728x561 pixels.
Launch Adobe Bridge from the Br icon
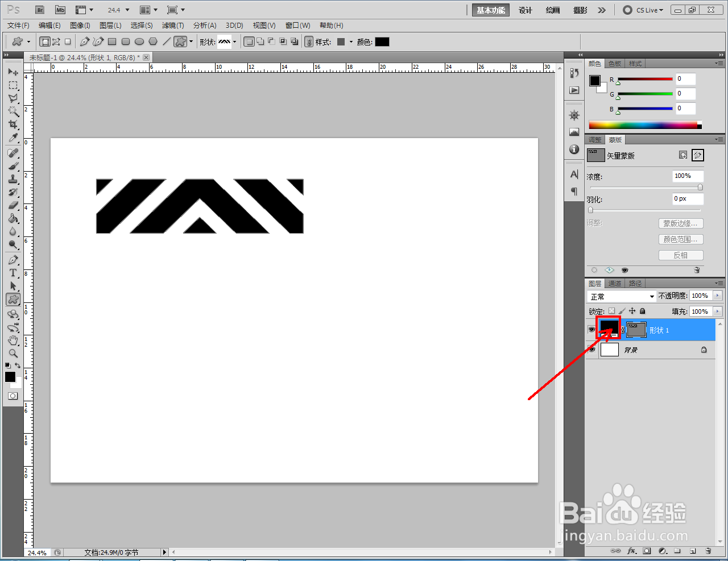39,10
